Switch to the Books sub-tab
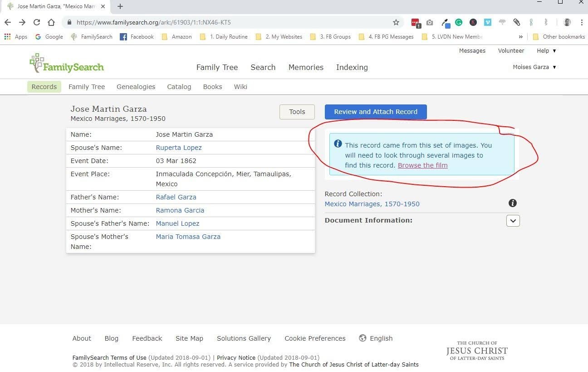588x372 pixels. click(x=212, y=87)
